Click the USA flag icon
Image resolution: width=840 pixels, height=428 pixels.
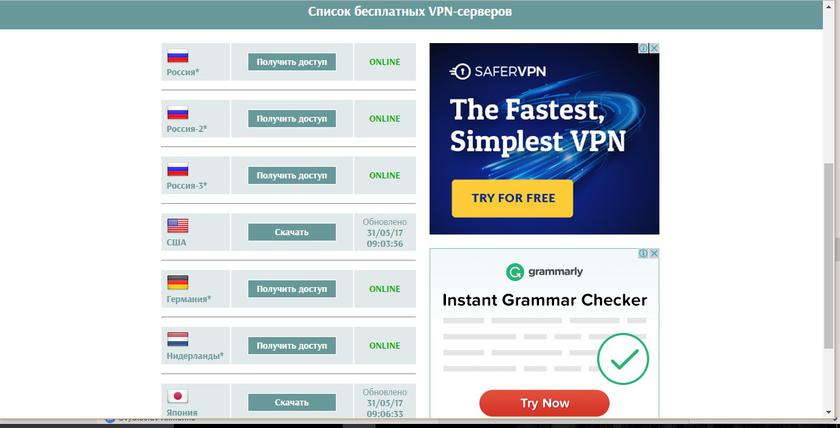(x=177, y=226)
